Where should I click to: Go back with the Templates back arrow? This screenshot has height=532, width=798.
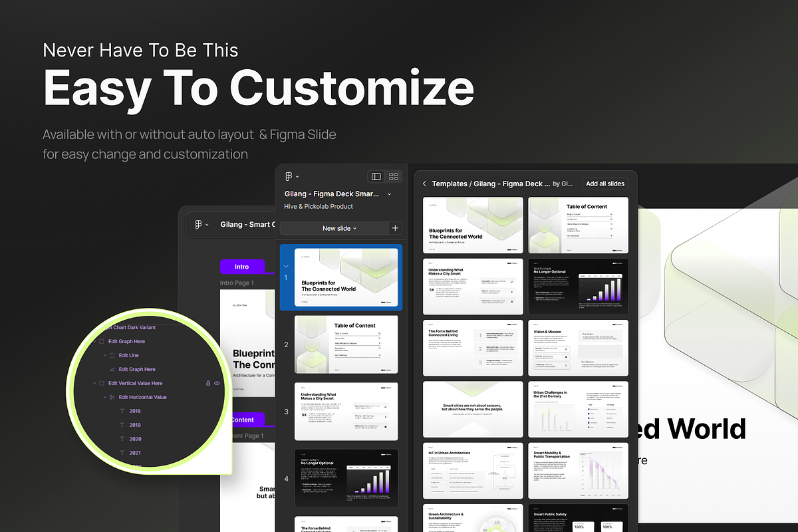click(x=424, y=184)
